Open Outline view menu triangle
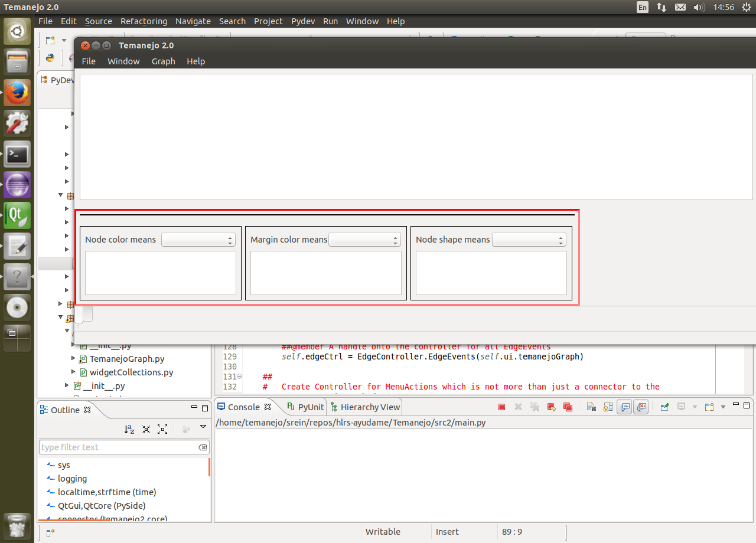This screenshot has width=756, height=543. coord(203,427)
